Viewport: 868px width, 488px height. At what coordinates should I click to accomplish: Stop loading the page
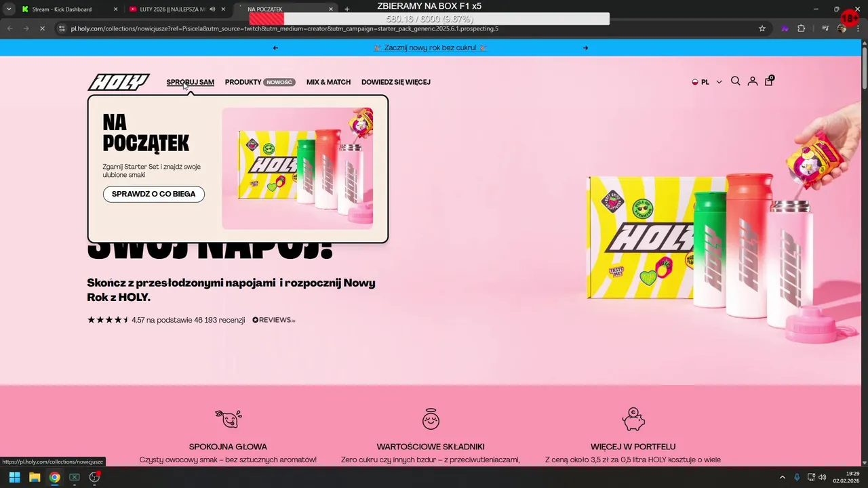(42, 28)
